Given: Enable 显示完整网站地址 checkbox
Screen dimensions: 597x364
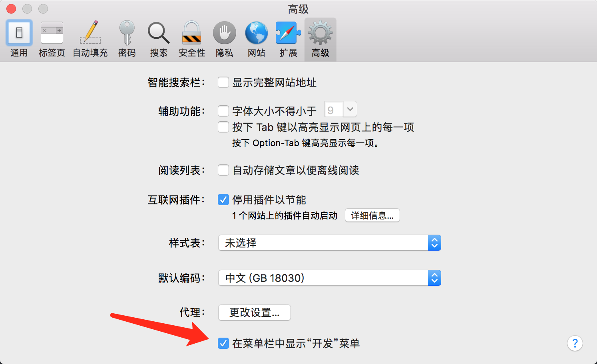Looking at the screenshot, I should coord(223,83).
